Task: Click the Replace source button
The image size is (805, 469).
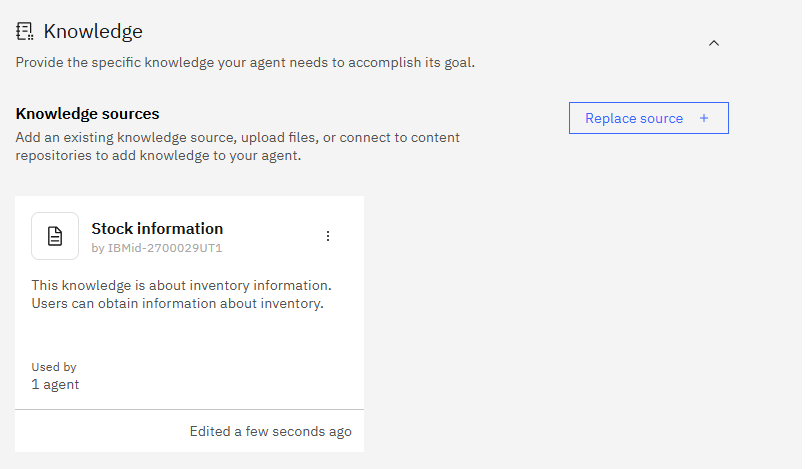Action: pos(648,118)
